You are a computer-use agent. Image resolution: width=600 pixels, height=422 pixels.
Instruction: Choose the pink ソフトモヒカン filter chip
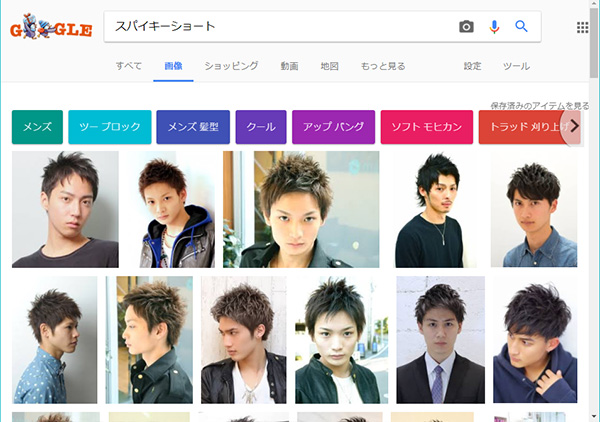click(425, 127)
